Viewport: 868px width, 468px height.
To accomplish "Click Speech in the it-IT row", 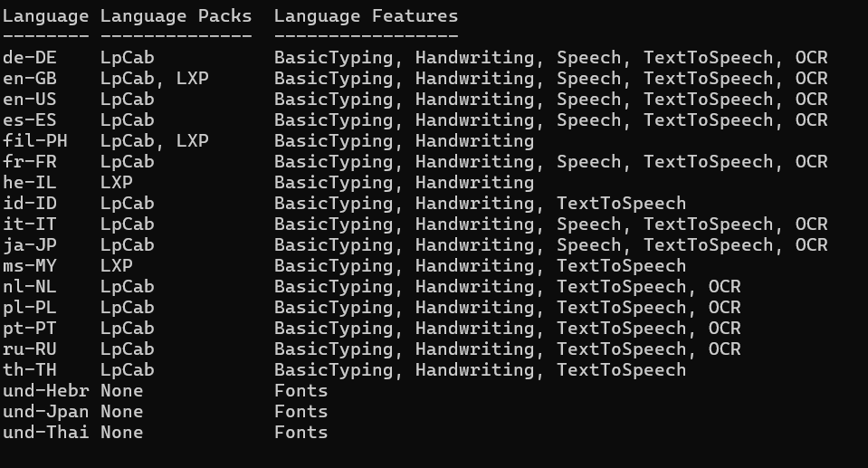I will (x=588, y=224).
